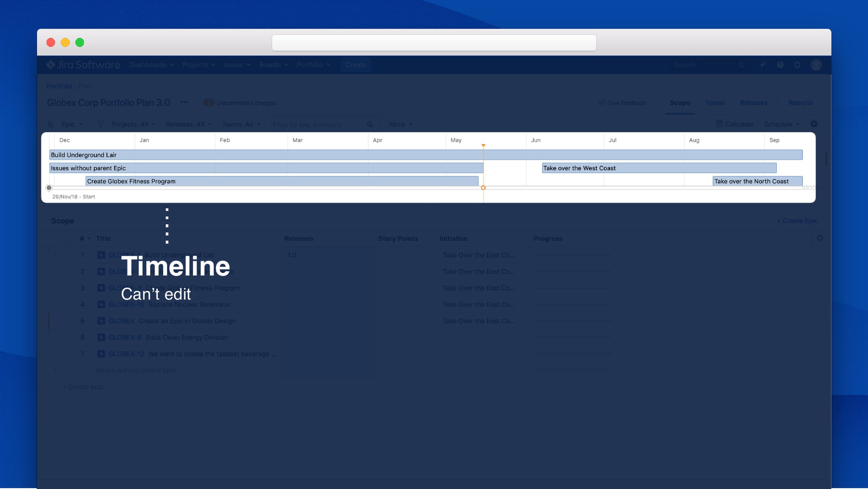This screenshot has height=489, width=868.
Task: Open the Schedule dropdown
Action: pos(782,124)
